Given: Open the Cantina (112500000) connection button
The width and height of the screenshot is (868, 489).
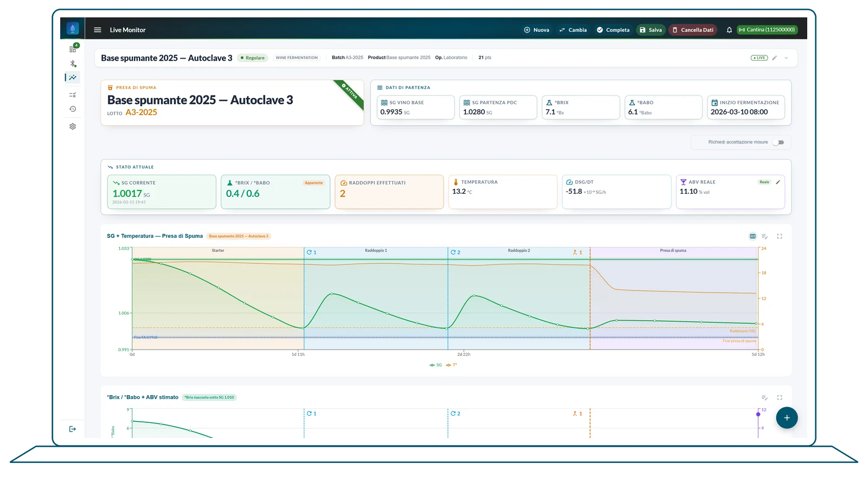Looking at the screenshot, I should (767, 30).
